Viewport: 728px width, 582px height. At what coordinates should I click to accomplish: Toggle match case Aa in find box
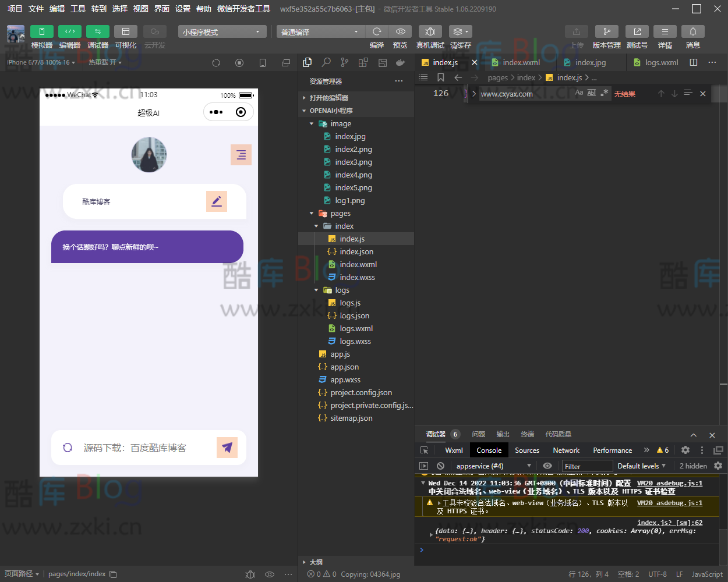point(579,93)
